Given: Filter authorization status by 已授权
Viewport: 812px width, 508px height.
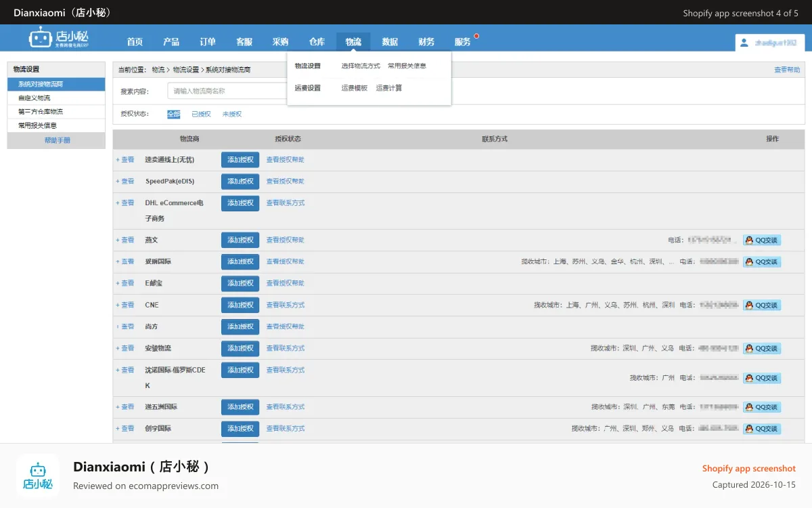Looking at the screenshot, I should (201, 114).
